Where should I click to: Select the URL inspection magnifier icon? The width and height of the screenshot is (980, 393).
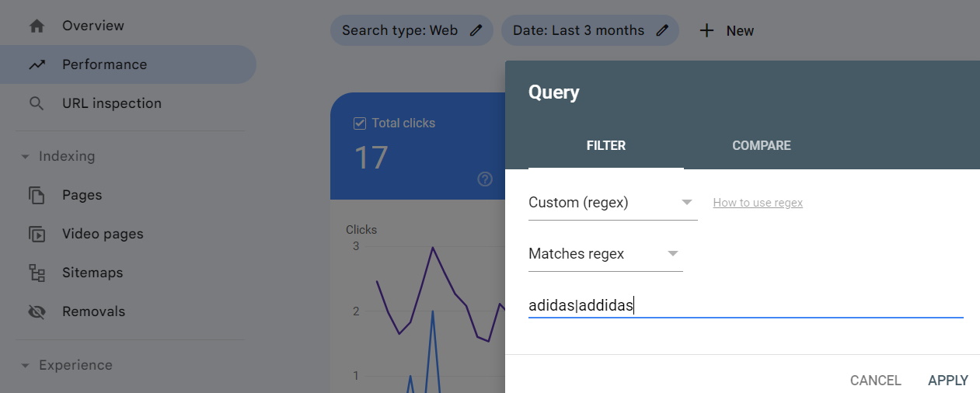pyautogui.click(x=37, y=103)
